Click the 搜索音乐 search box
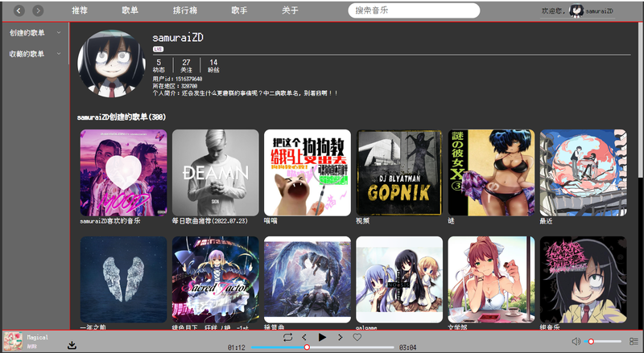 pos(414,10)
